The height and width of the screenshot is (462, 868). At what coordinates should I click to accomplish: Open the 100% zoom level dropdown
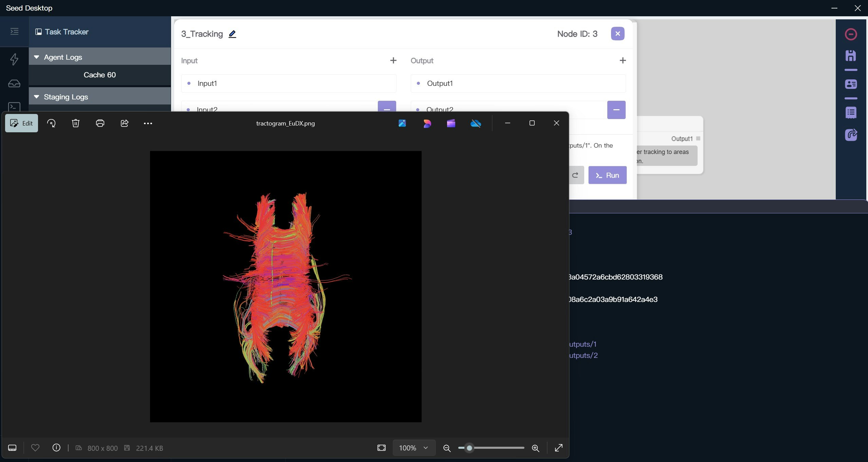(413, 448)
